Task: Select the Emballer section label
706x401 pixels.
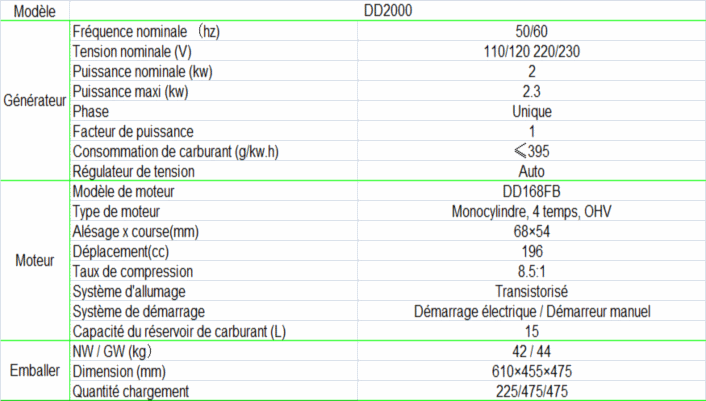Action: (x=35, y=370)
